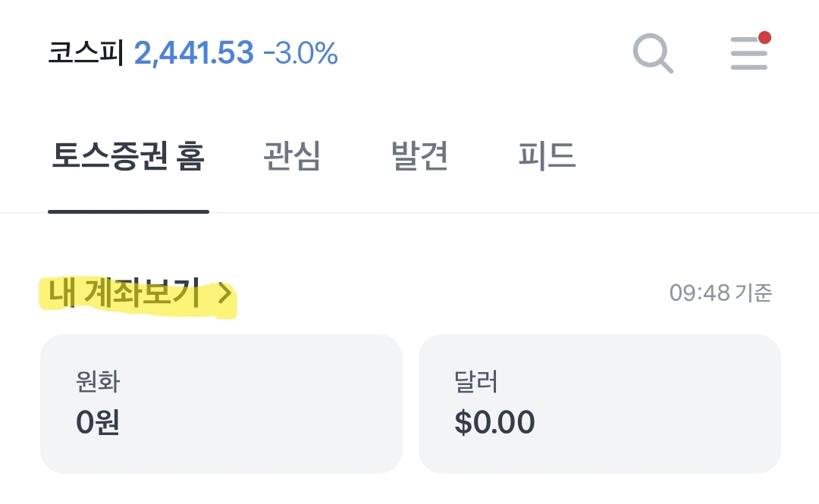Click the $0.00 balance amount
This screenshot has width=819, height=504.
pos(494,422)
